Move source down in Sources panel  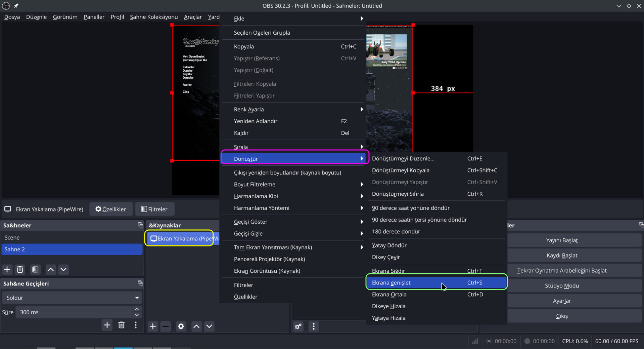[x=209, y=326]
